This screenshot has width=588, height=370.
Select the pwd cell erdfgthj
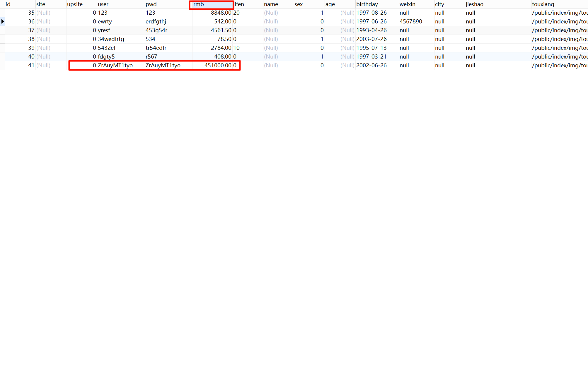click(156, 21)
